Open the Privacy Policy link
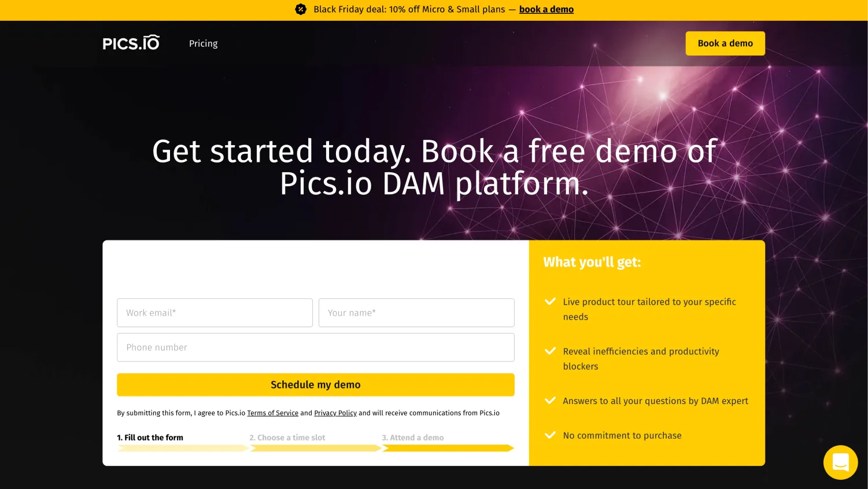Screen dimensions: 868x489 335,413
